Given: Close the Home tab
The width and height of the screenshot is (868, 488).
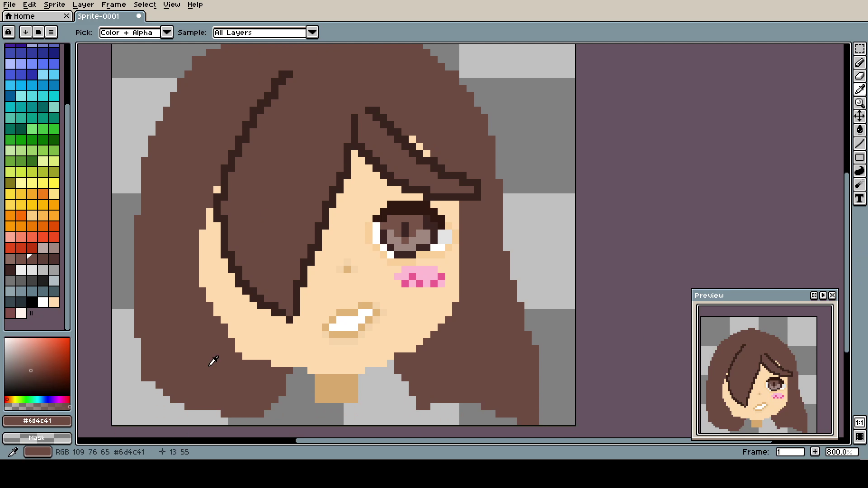Looking at the screenshot, I should (66, 16).
